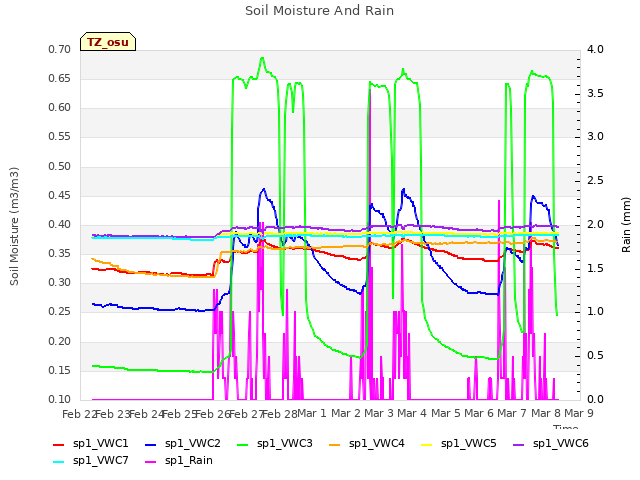Click the Feb 22 x-axis date label

[x=79, y=414]
